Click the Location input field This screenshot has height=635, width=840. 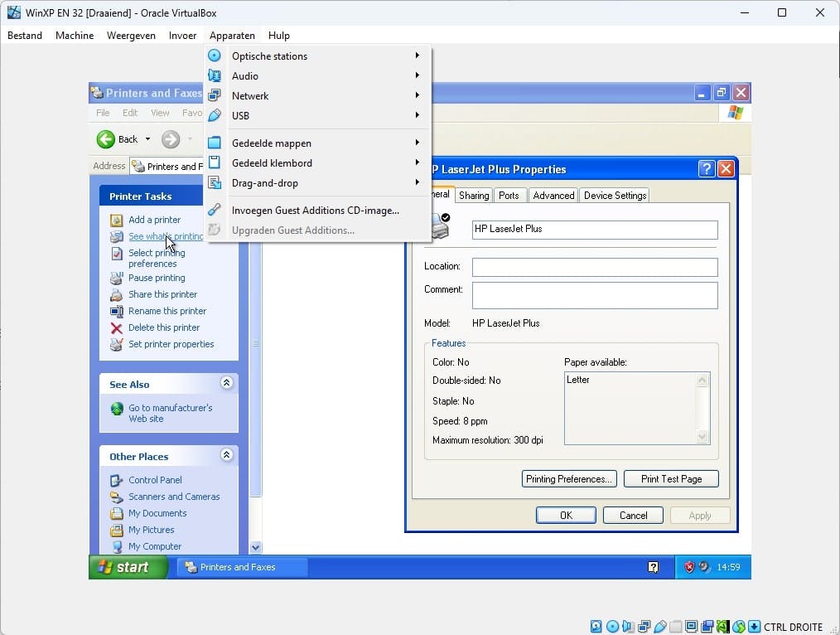[x=595, y=267]
